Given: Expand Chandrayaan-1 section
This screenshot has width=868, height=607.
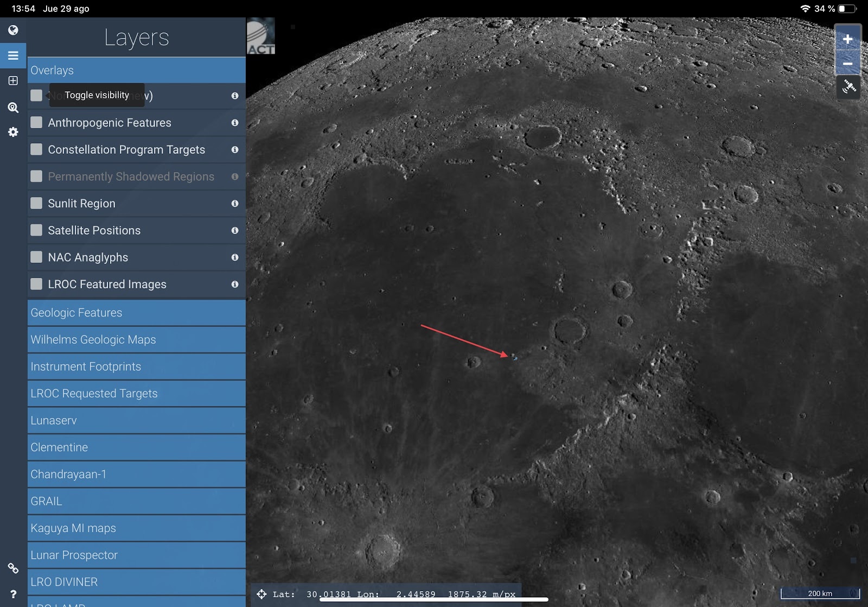Looking at the screenshot, I should click(137, 474).
